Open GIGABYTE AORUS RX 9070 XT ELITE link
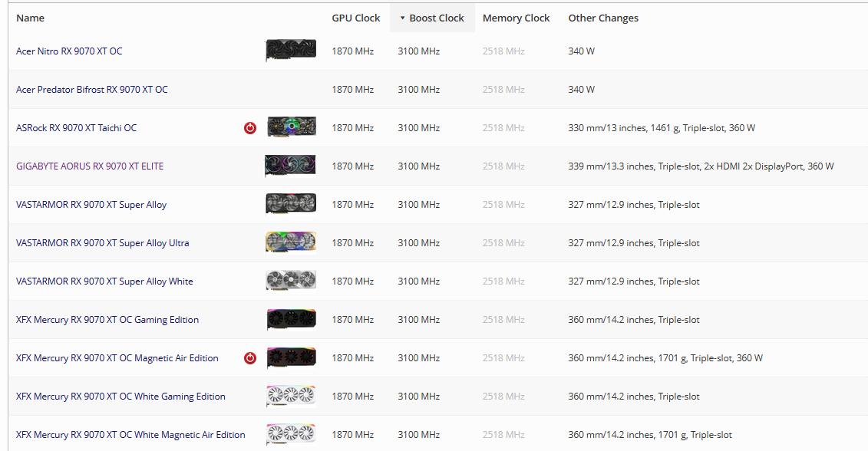The width and height of the screenshot is (868, 451). click(90, 166)
